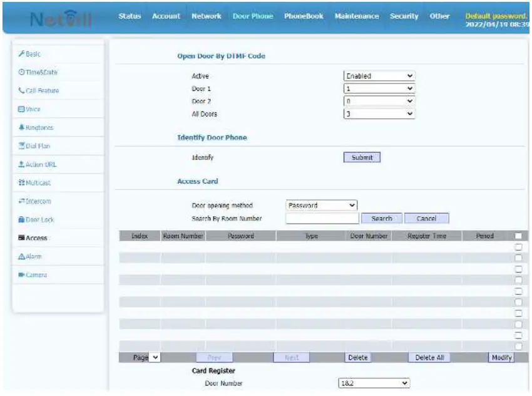Screen dimensions: 532x396
Task: Open the Door 2 DTMF code dropdown
Action: 379,102
